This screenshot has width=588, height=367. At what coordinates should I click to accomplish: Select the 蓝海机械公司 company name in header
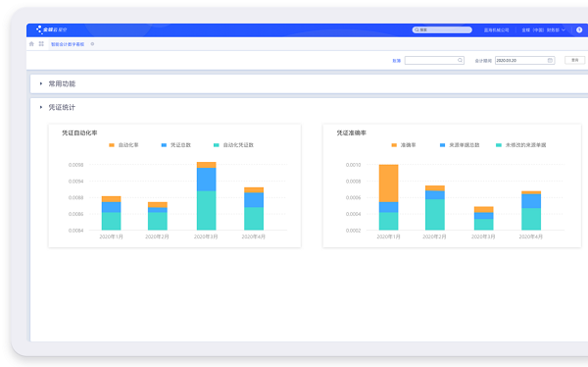click(x=496, y=30)
